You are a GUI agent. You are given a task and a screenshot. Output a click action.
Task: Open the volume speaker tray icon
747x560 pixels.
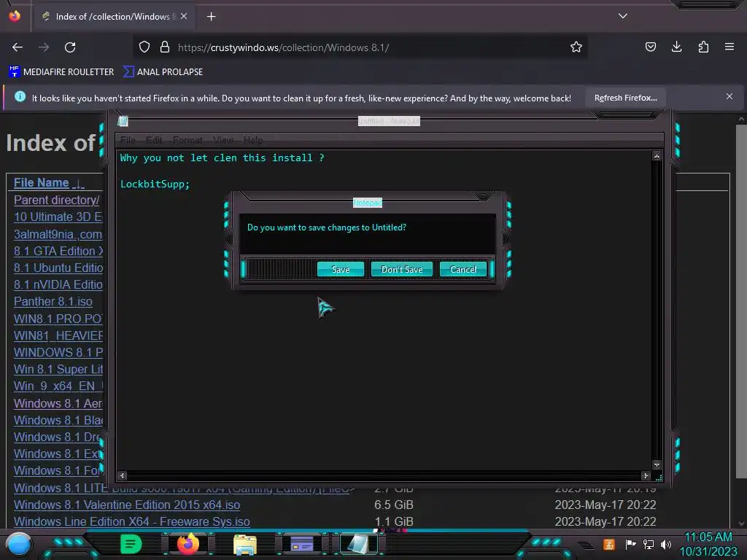pyautogui.click(x=666, y=544)
